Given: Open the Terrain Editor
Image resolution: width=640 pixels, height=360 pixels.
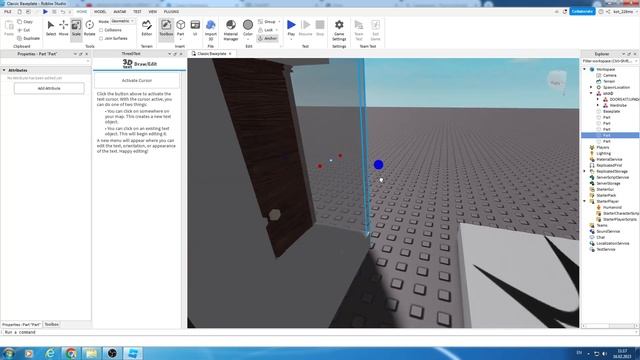Looking at the screenshot, I should (147, 29).
